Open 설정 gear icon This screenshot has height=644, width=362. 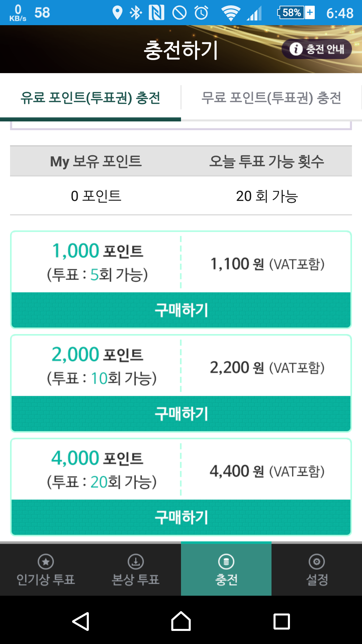(317, 561)
